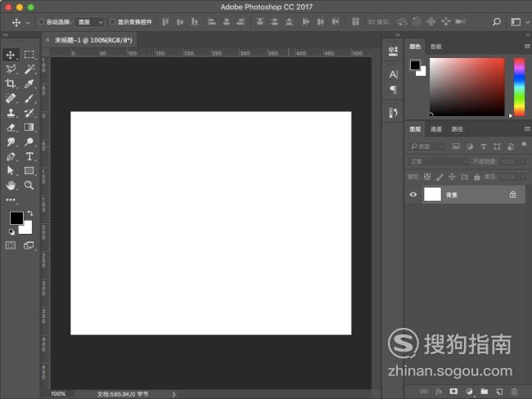Open the tool preset picker arrow
This screenshot has height=399, width=532.
pyautogui.click(x=28, y=23)
